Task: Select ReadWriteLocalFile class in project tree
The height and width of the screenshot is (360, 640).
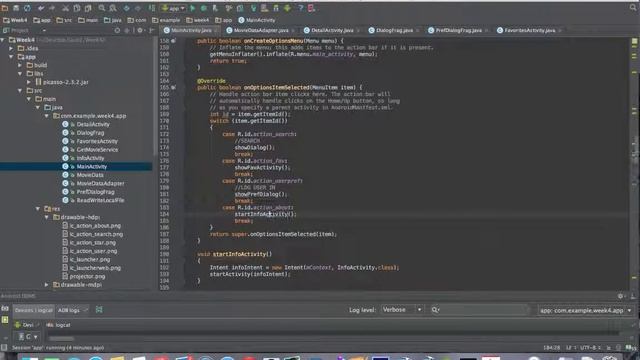Action: (100, 200)
